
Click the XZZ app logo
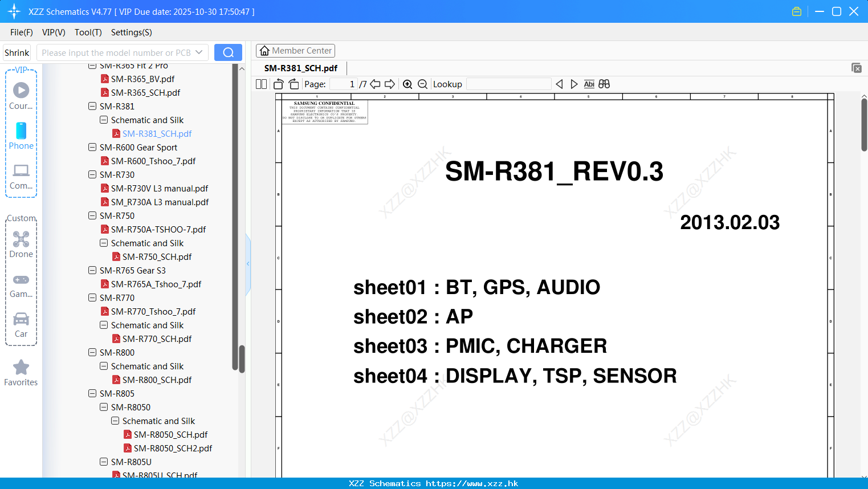click(14, 11)
